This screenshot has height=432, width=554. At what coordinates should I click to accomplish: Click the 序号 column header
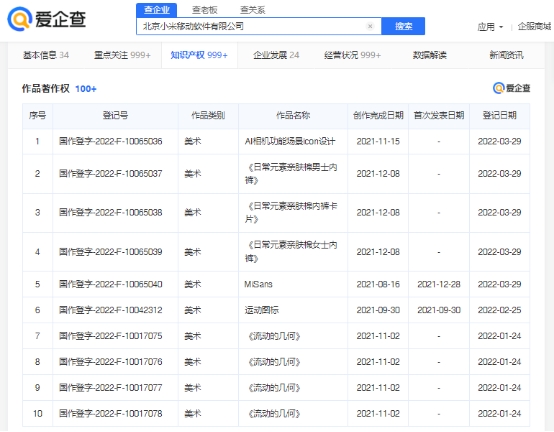37,115
